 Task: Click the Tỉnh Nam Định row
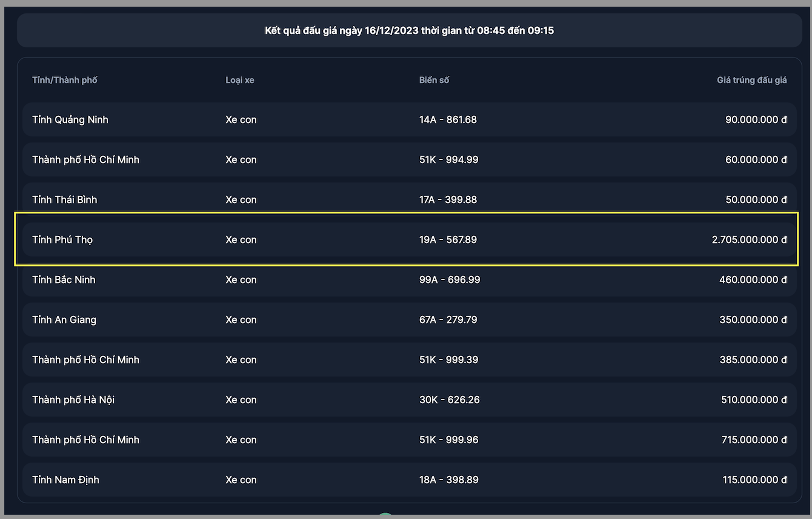click(65, 480)
